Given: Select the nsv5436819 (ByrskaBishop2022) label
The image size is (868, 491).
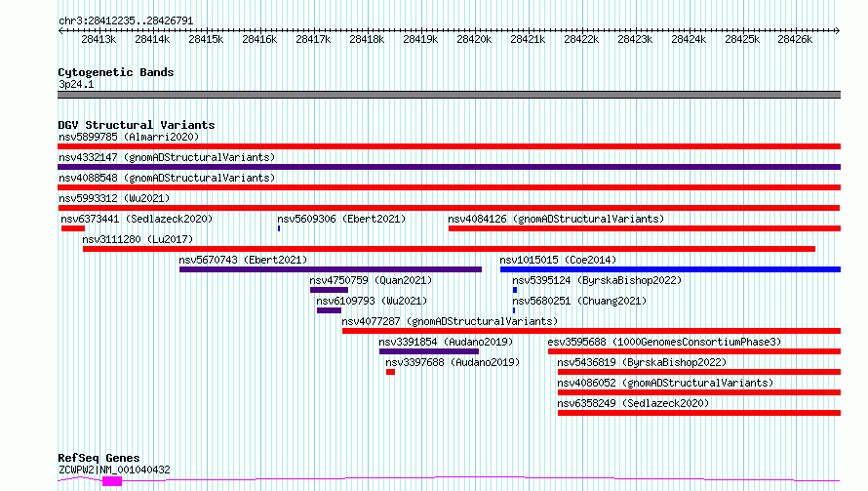Looking at the screenshot, I should pos(642,362).
